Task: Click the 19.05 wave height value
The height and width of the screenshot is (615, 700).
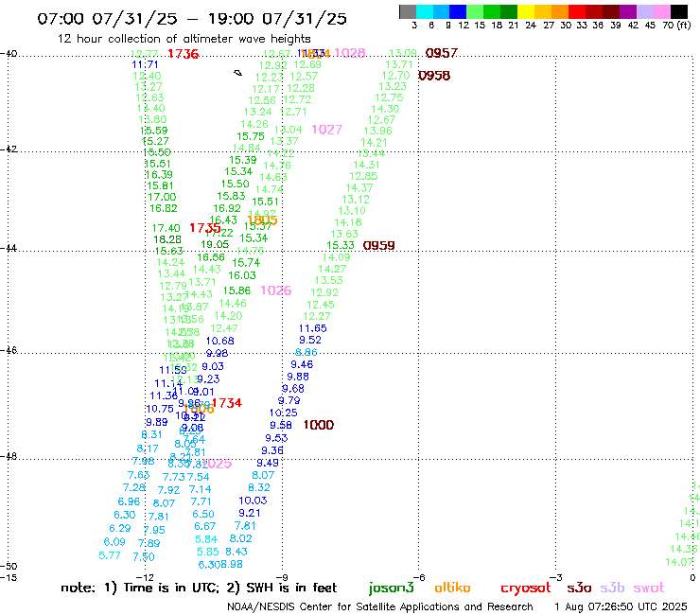Action: point(215,244)
